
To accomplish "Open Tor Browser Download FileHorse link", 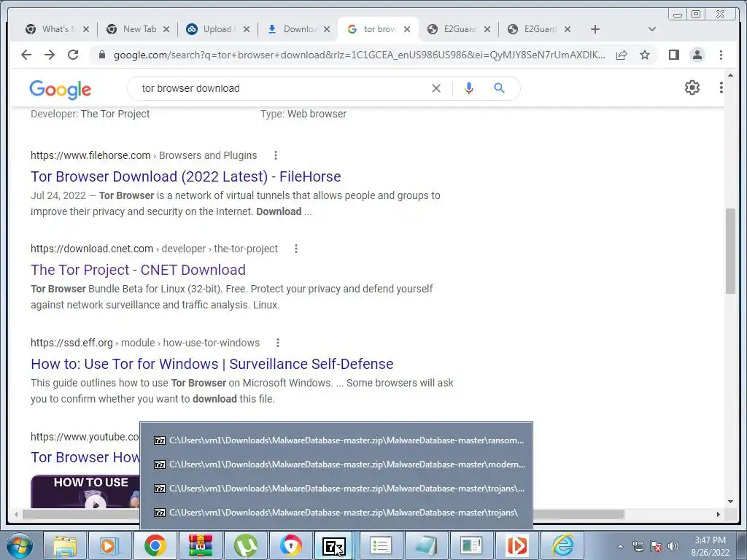I will point(186,176).
